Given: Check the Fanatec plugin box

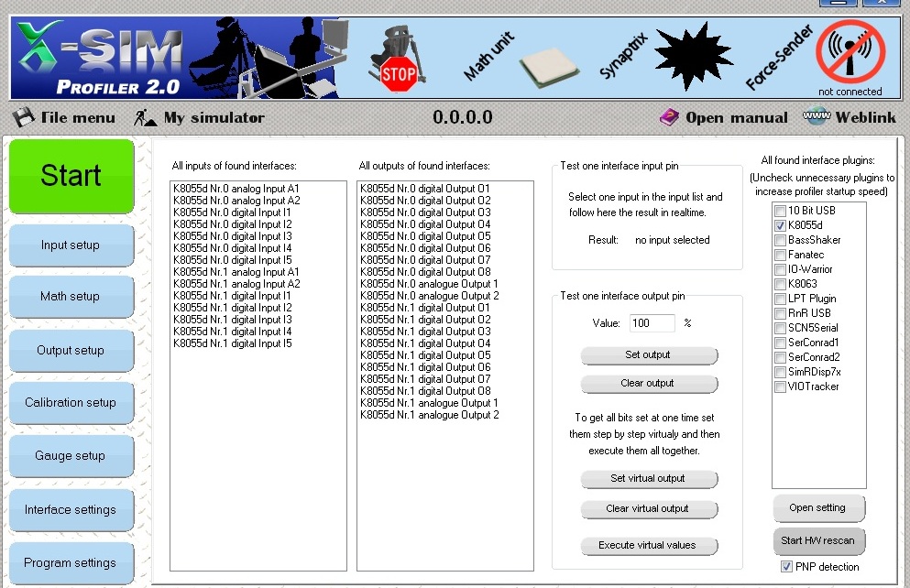Looking at the screenshot, I should (781, 255).
